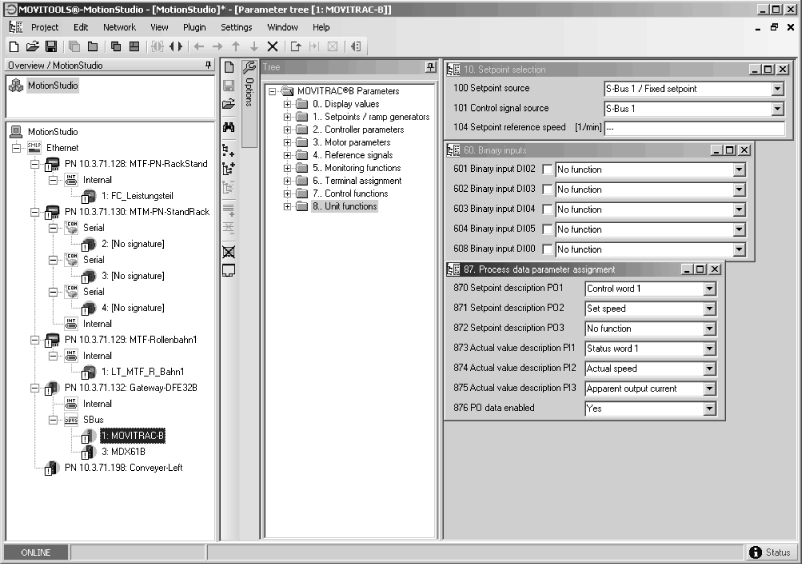Select the 6.. Terminal assignment folder

click(357, 181)
